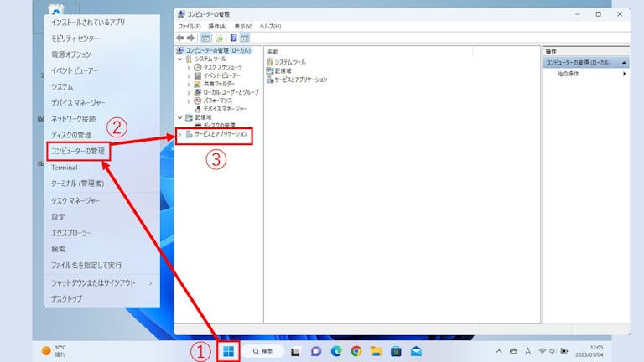Expand the イベント ビューアー node
Image resolution: width=644 pixels, height=362 pixels.
click(x=189, y=76)
